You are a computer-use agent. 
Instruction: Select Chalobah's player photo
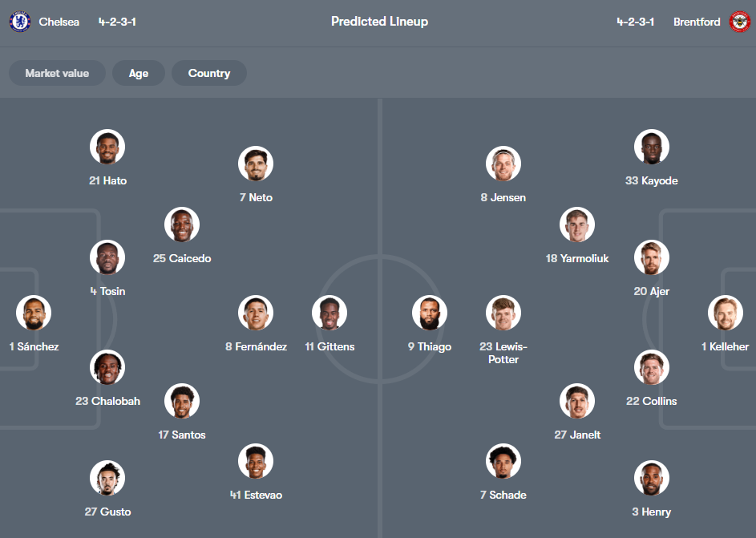(x=107, y=367)
